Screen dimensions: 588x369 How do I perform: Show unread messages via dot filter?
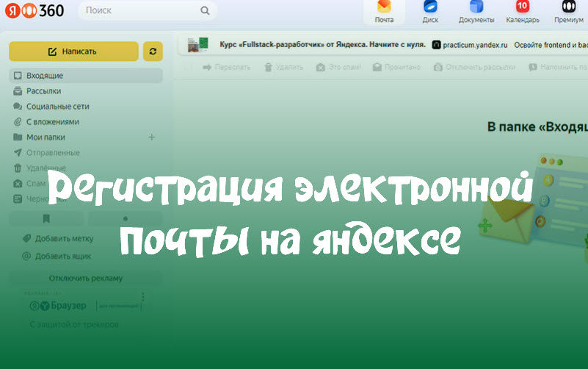126,218
